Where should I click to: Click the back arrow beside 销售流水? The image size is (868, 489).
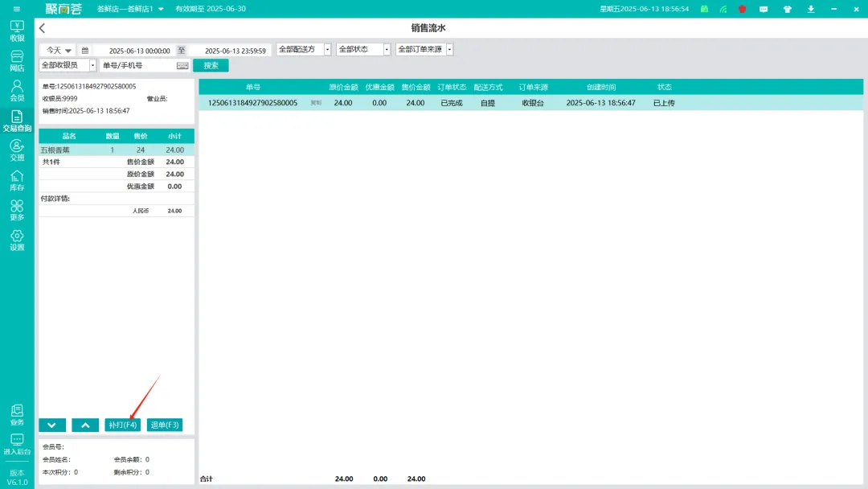point(43,28)
